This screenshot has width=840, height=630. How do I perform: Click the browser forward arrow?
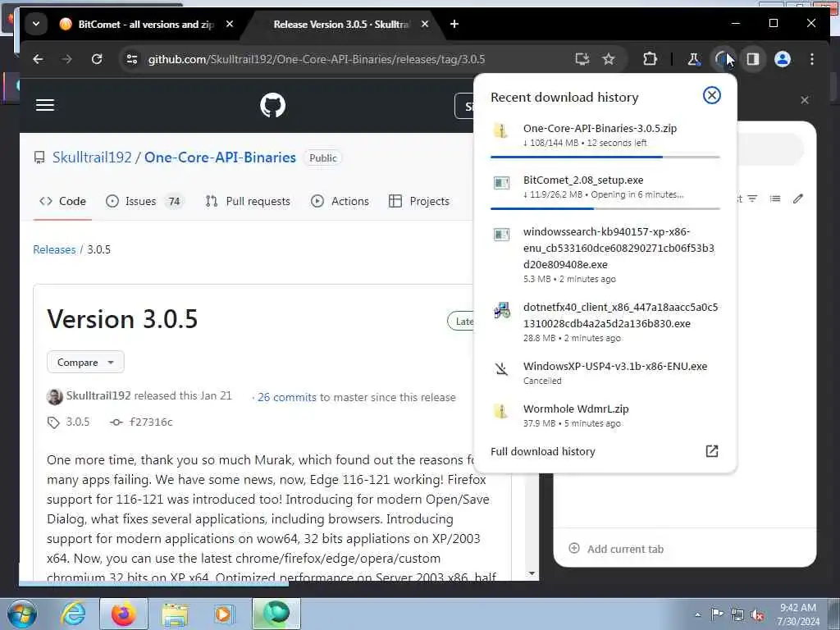(x=67, y=59)
